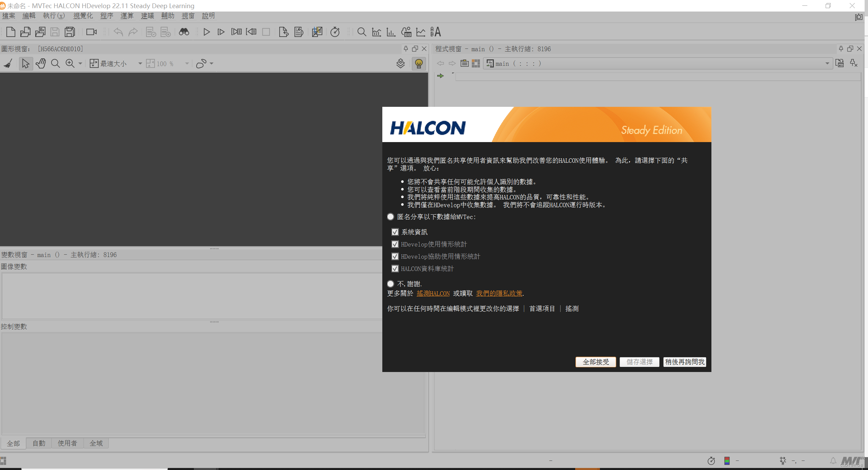Toggle the 系統資訊 checkbox
Screen dimensions: 868x470
point(395,232)
